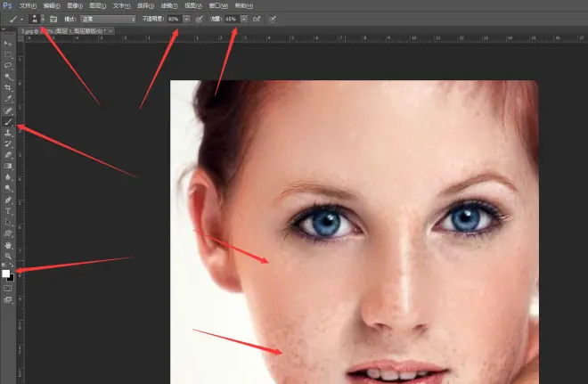This screenshot has width=588, height=384.
Task: Select the Blur tool
Action: click(8, 177)
